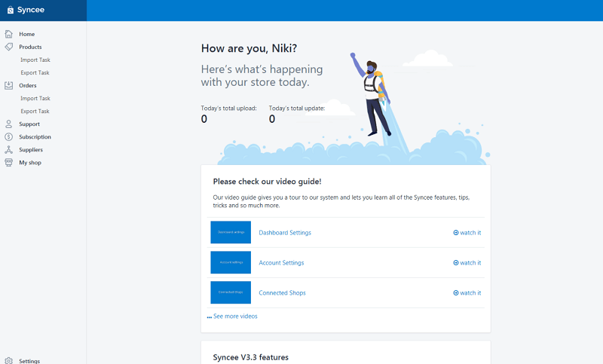Open the Connected Shops video link
Screen dimensions: 603x364
(x=282, y=292)
